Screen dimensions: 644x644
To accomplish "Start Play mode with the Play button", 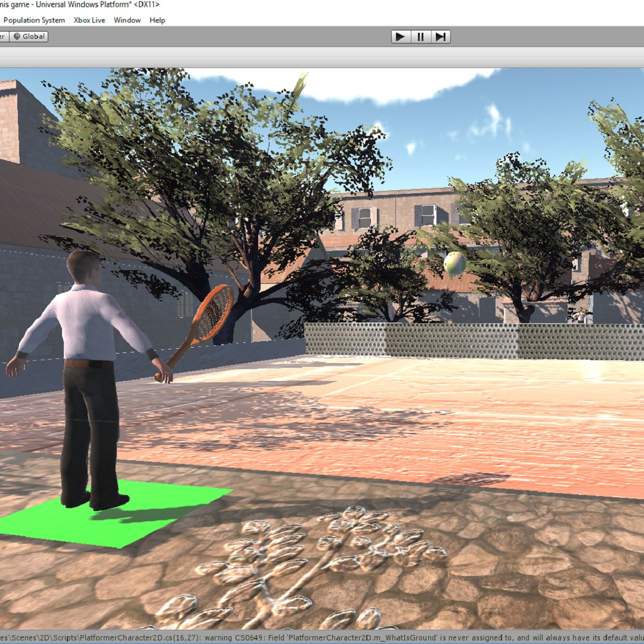I will [401, 37].
